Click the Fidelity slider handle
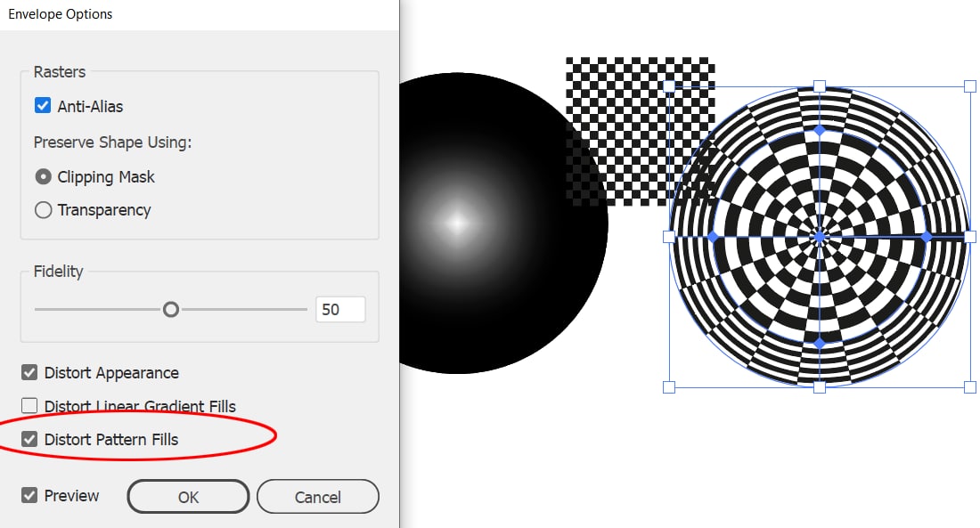The height and width of the screenshot is (528, 980). (171, 309)
